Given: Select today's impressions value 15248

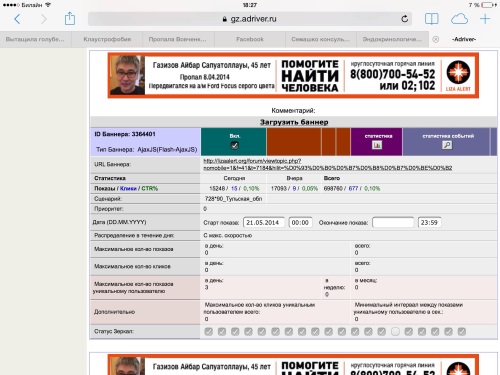Looking at the screenshot, I should tap(217, 188).
